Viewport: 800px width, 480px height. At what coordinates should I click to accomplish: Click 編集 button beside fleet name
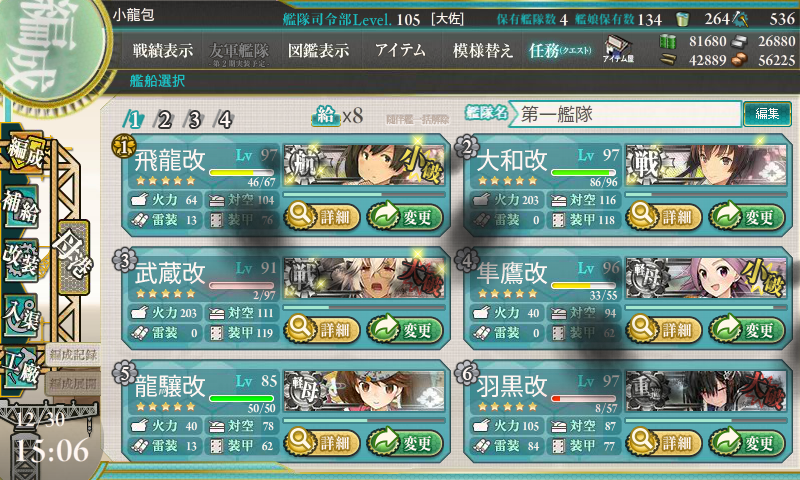pyautogui.click(x=767, y=114)
